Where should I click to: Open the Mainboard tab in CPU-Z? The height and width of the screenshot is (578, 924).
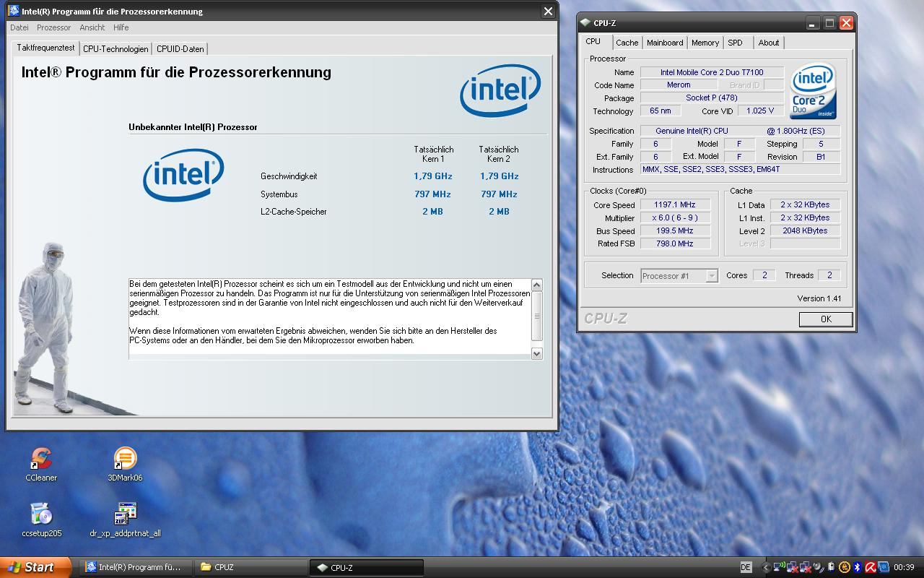pos(665,43)
